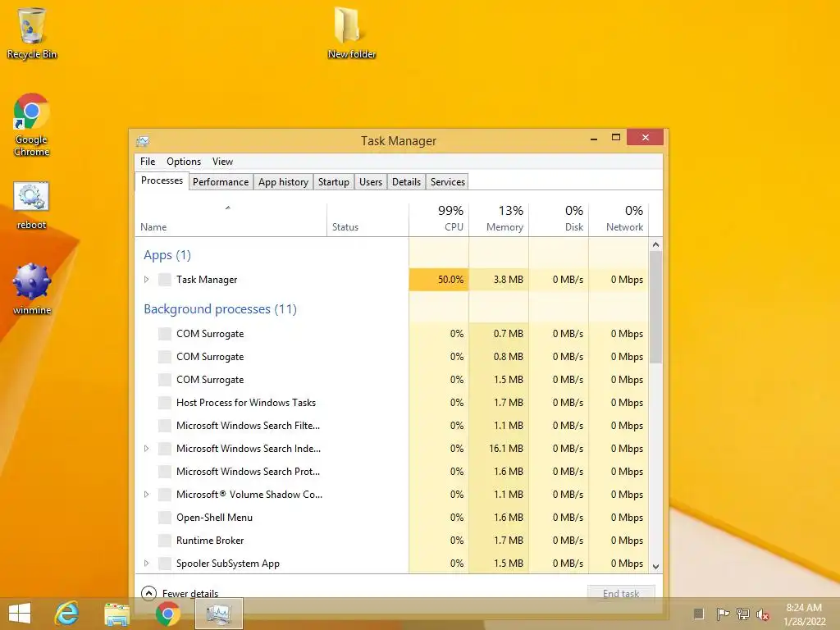Switch to the Startup tab

[333, 181]
